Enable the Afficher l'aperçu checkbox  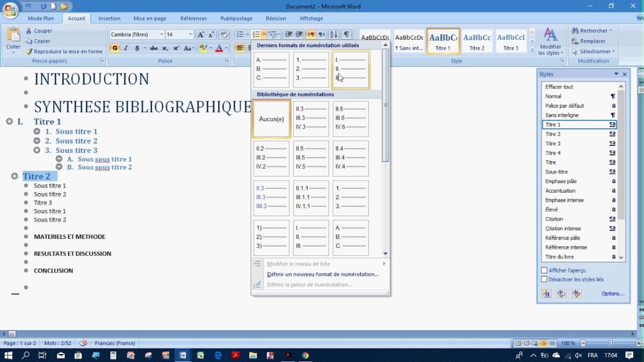[x=544, y=270]
